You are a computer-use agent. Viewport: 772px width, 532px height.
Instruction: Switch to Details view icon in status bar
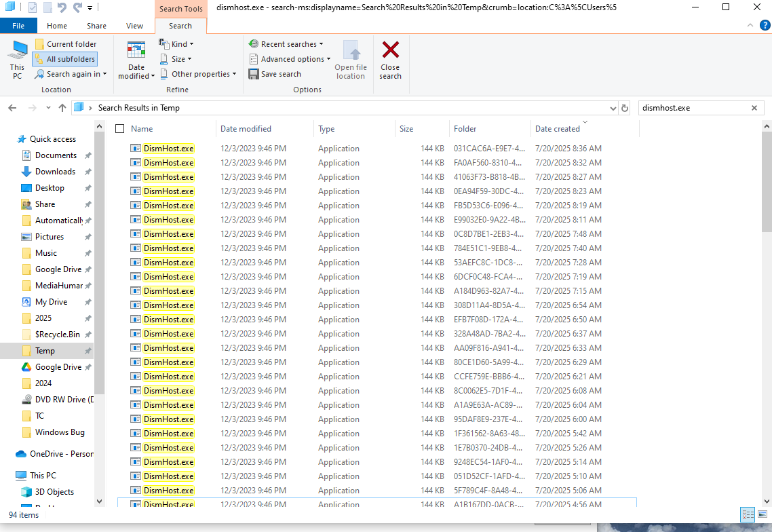coord(748,515)
